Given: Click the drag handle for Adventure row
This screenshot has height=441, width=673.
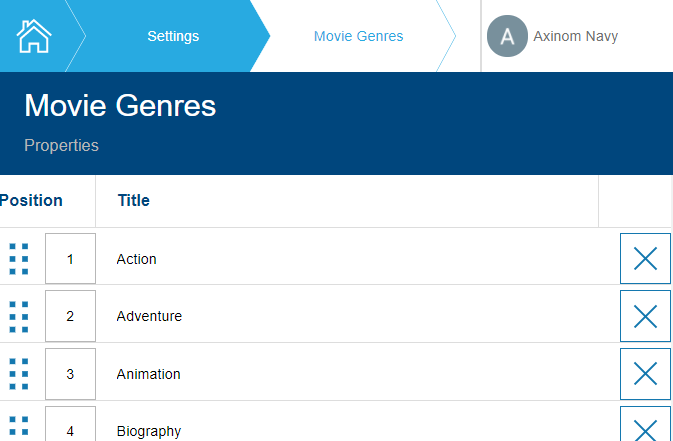Looking at the screenshot, I should point(19,316).
